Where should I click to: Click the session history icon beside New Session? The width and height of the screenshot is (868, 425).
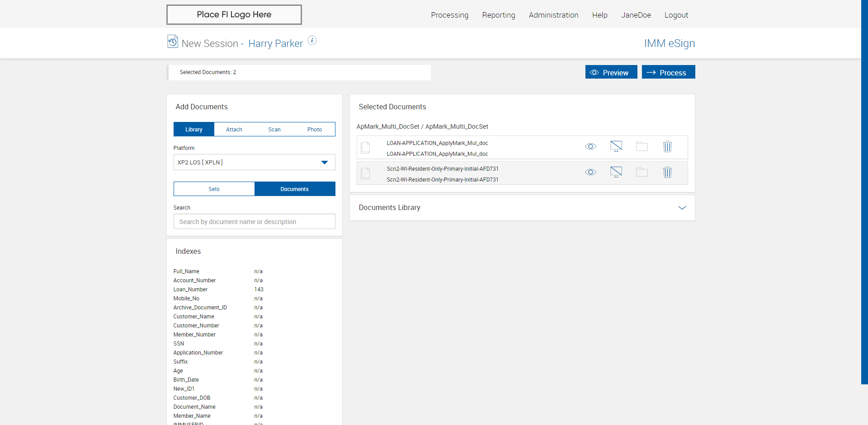pos(172,42)
